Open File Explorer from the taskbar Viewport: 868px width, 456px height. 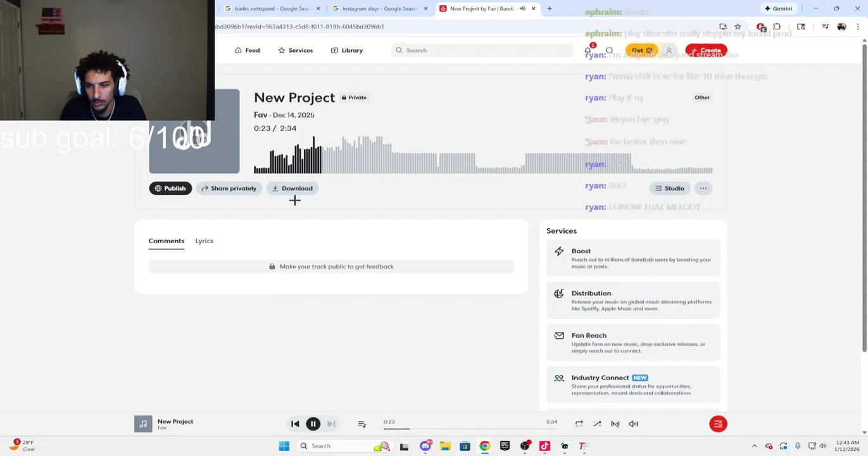pos(445,446)
